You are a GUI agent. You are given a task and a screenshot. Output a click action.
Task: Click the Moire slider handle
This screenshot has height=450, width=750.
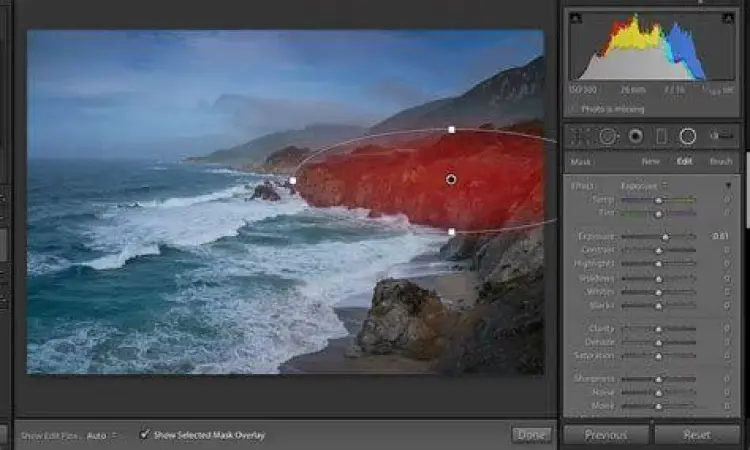point(659,406)
